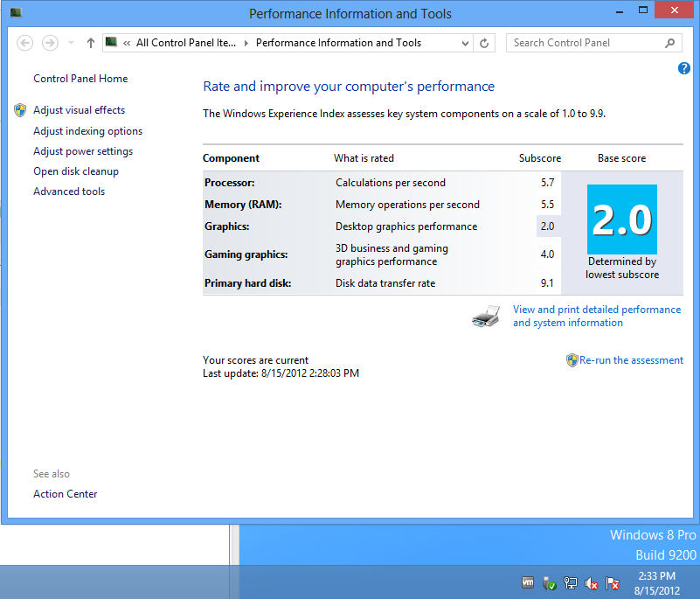The width and height of the screenshot is (700, 599).
Task: Click the 2.0 base score tile
Action: (x=622, y=219)
